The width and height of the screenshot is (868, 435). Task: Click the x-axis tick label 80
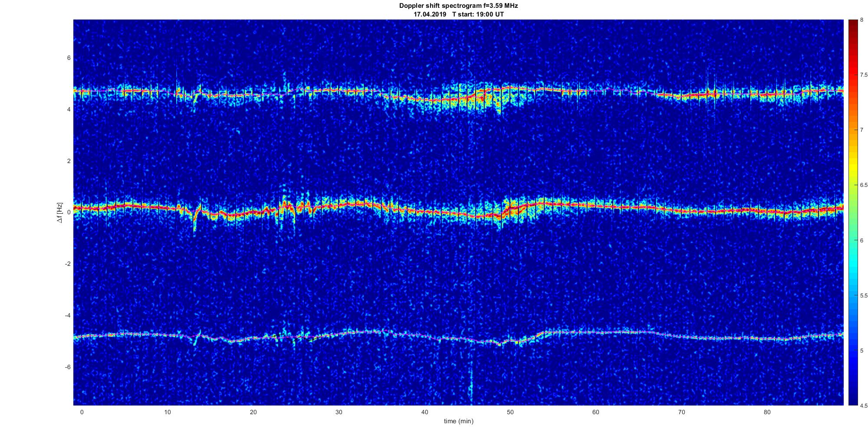point(767,412)
